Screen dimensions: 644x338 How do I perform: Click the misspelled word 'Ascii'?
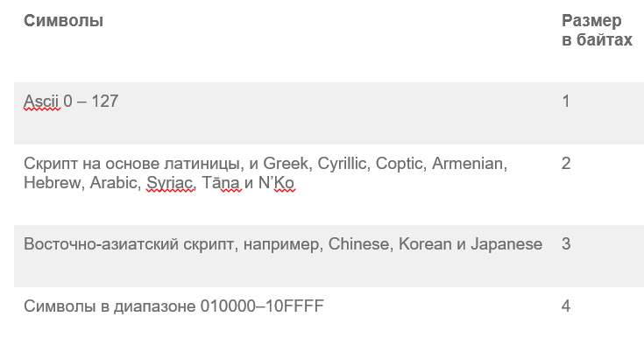[x=42, y=101]
